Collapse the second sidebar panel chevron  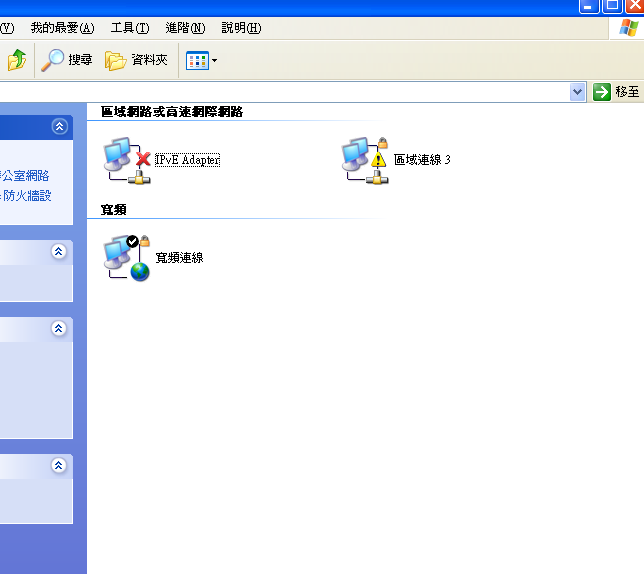(x=59, y=251)
